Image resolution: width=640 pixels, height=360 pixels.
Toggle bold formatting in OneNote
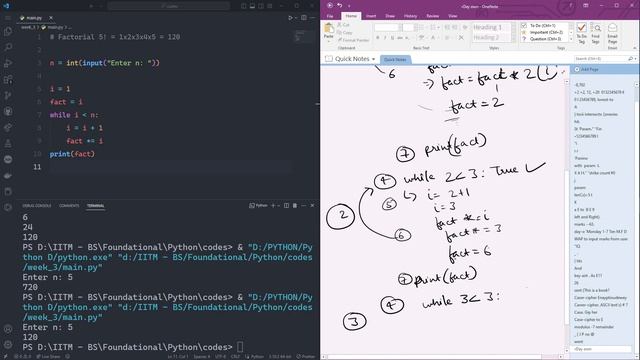[378, 38]
